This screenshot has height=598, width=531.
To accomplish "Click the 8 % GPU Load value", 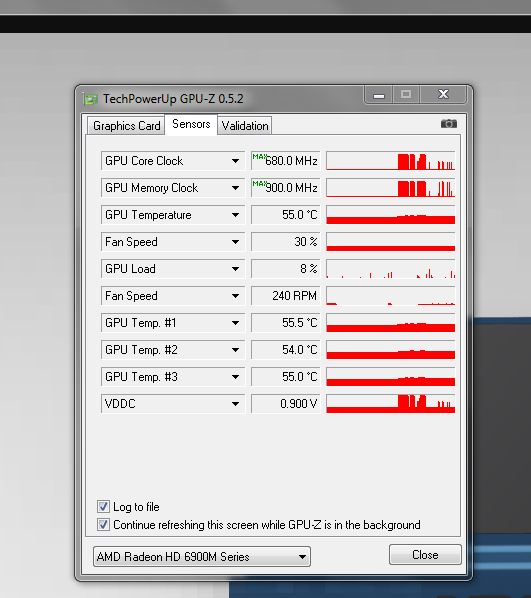I will [x=285, y=269].
